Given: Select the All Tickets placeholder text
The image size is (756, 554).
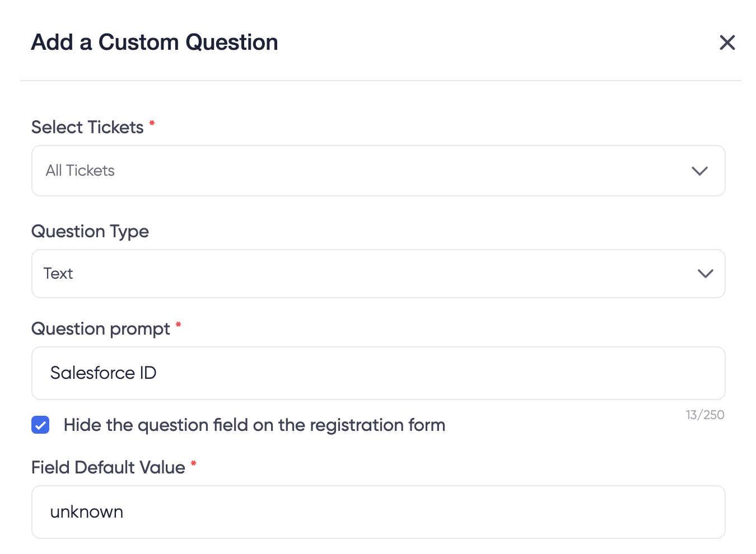Looking at the screenshot, I should pos(80,171).
